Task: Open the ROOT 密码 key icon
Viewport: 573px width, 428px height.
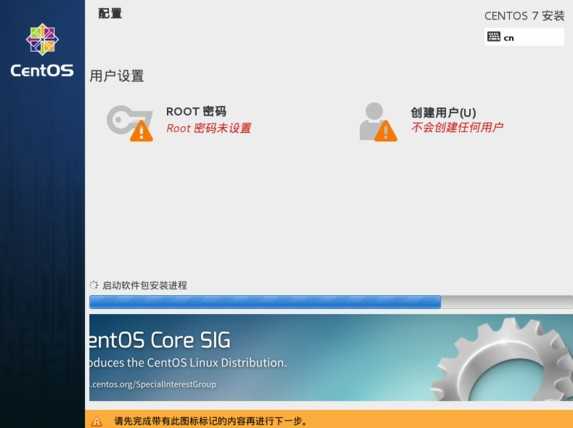Action: coord(130,123)
